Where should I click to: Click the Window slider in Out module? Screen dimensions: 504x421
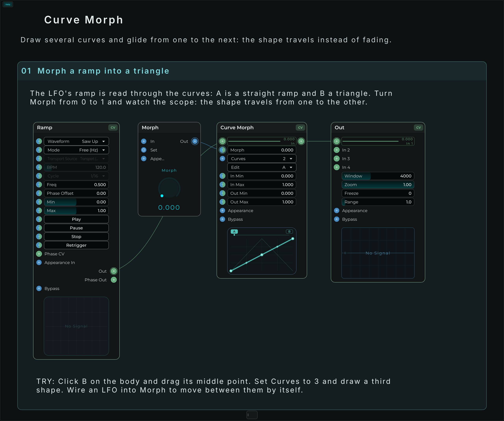tap(378, 176)
